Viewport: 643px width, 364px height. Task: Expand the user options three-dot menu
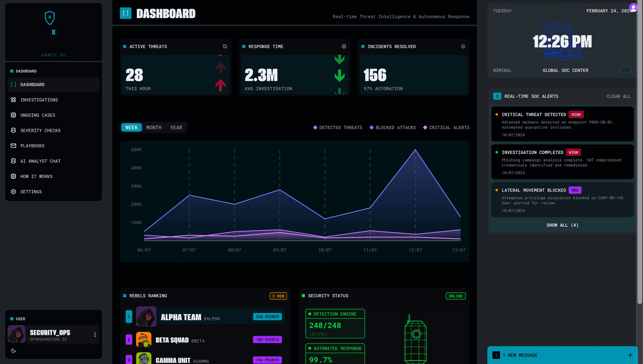pyautogui.click(x=95, y=334)
